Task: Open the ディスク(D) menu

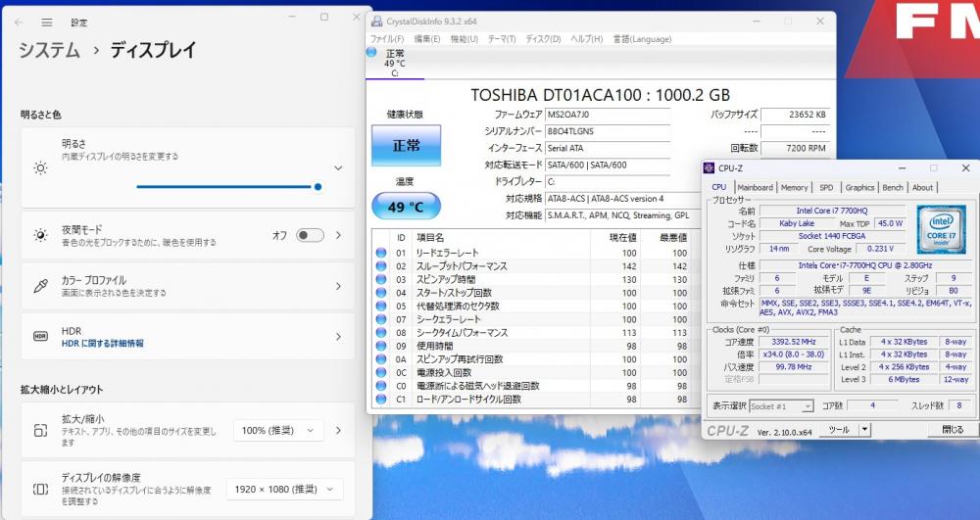Action: click(x=543, y=39)
